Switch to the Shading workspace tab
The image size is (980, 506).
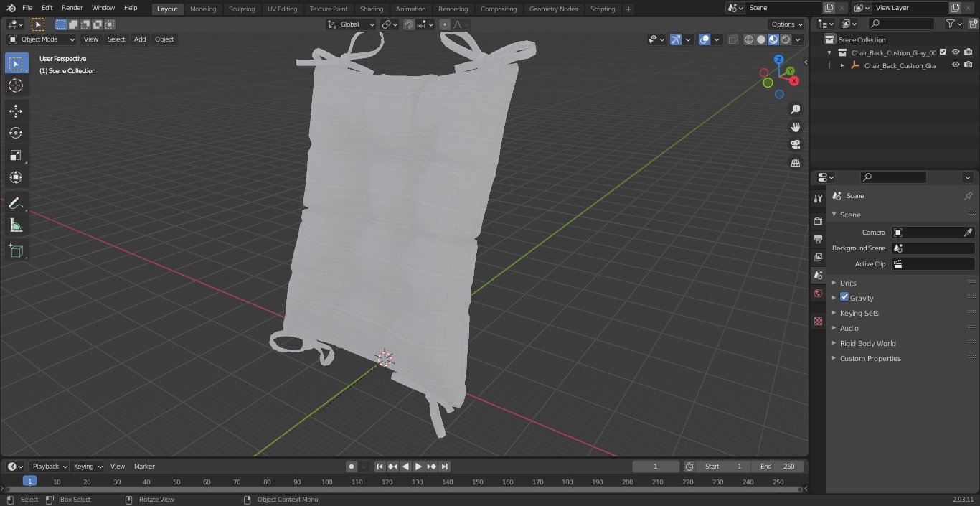click(372, 9)
